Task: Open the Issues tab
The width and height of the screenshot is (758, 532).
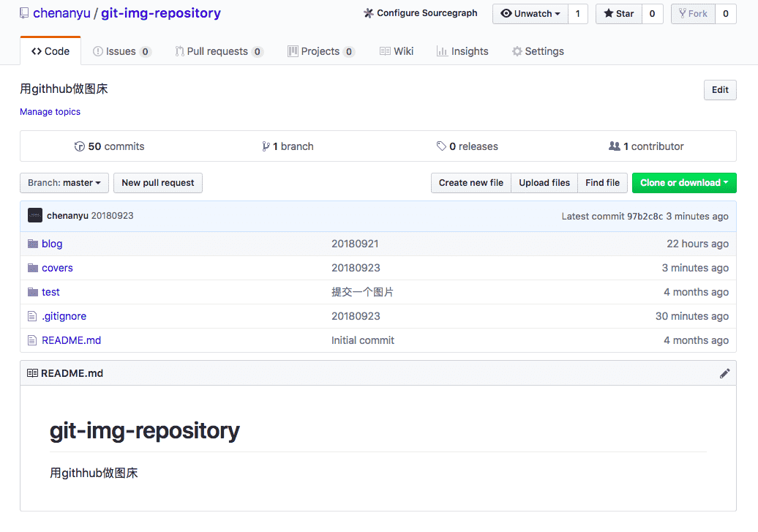Action: pos(121,51)
